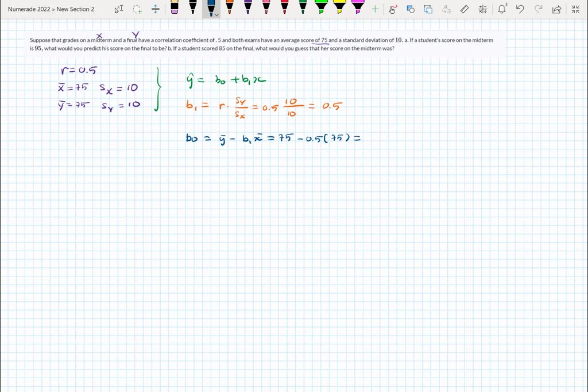Undo the last pen stroke
This screenshot has width=588, height=392.
coord(520,9)
